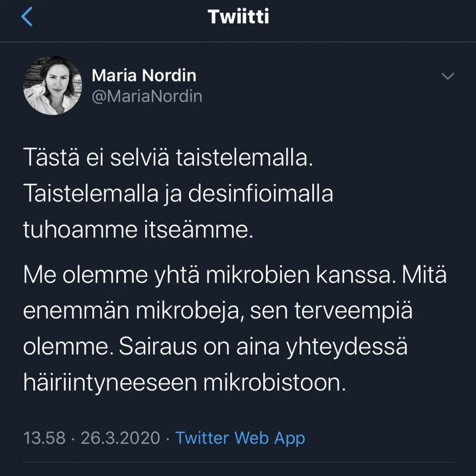The image size is (476, 476).
Task: Tap the 13.58 timestamp
Action: tap(44, 437)
